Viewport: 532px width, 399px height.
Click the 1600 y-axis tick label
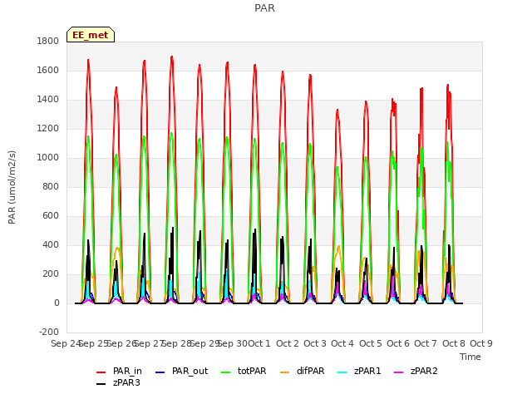click(x=48, y=70)
